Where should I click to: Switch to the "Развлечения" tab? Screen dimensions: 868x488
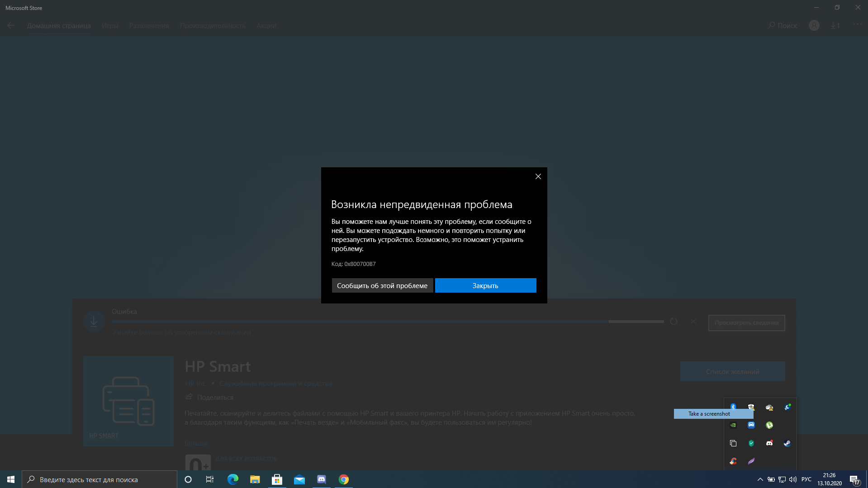point(149,26)
